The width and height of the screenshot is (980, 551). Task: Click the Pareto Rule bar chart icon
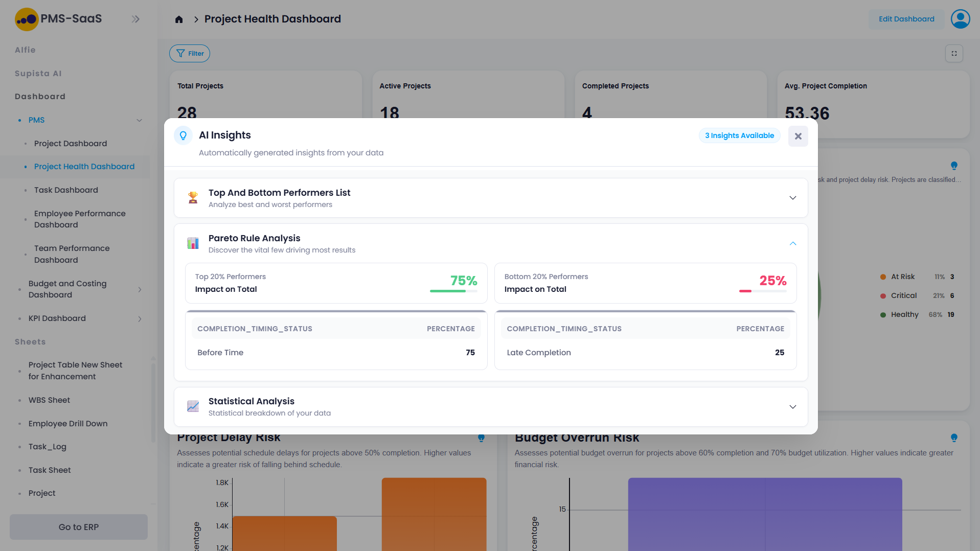[x=193, y=243]
